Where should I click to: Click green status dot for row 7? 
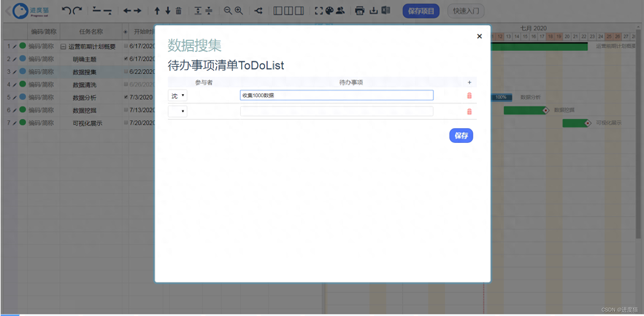click(23, 122)
